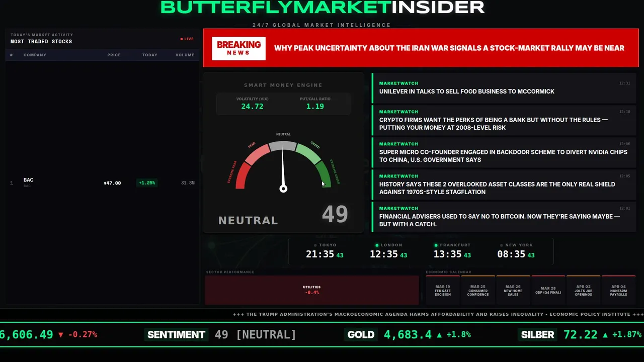644x362 pixels.
Task: Click the 31.8M volume value
Action: point(188,183)
